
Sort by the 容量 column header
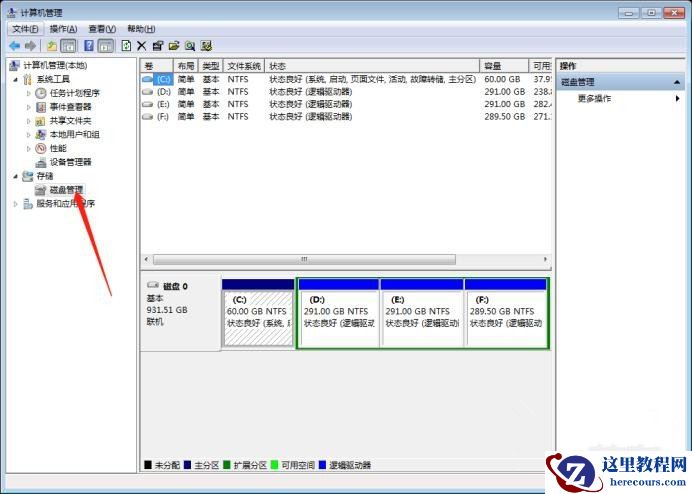(x=504, y=66)
